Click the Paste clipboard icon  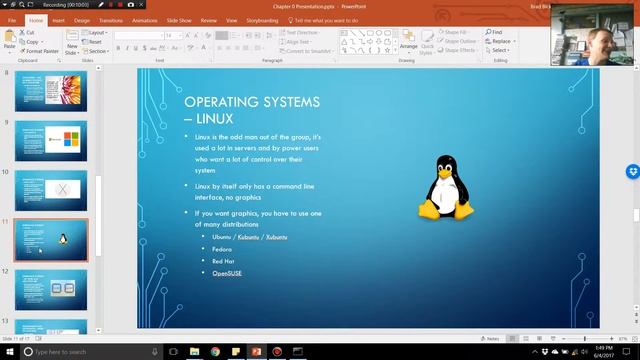[9, 37]
